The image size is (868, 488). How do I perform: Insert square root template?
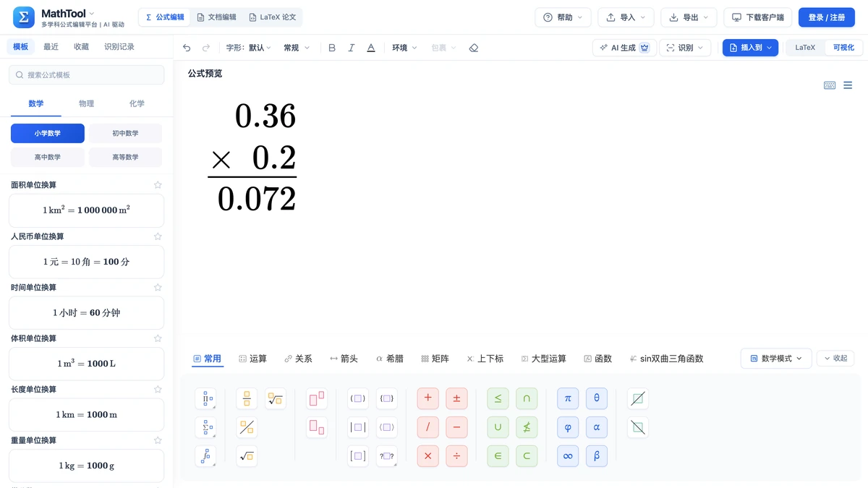click(247, 456)
